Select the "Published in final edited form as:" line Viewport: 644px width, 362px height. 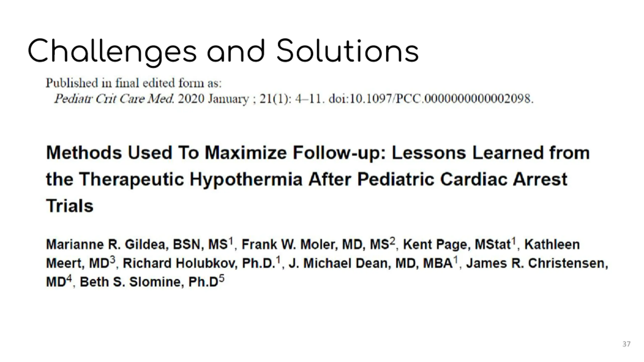pos(134,83)
